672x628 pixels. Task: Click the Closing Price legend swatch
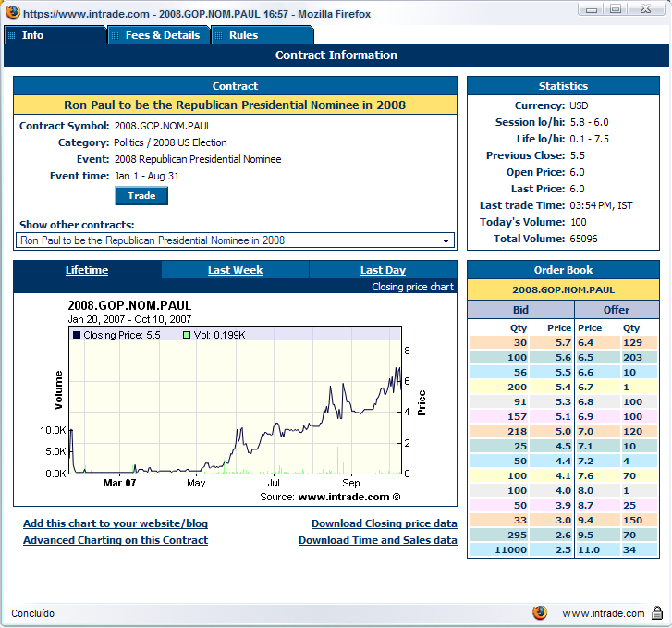[77, 335]
